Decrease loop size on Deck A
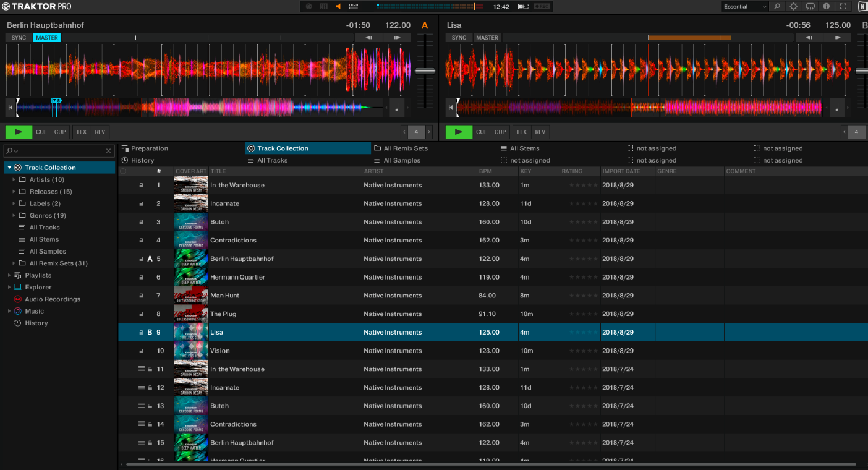Viewport: 868px width, 470px height. click(x=404, y=132)
